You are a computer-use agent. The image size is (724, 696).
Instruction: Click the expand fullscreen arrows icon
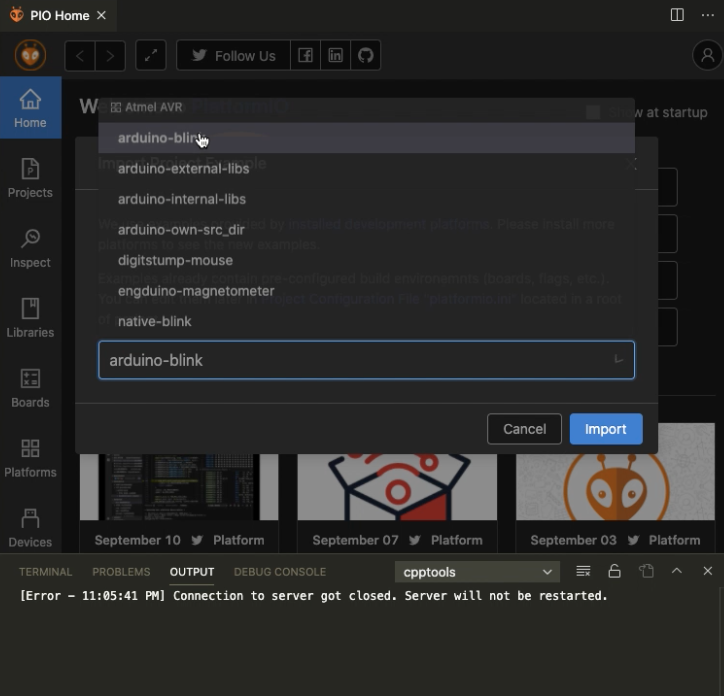(151, 55)
